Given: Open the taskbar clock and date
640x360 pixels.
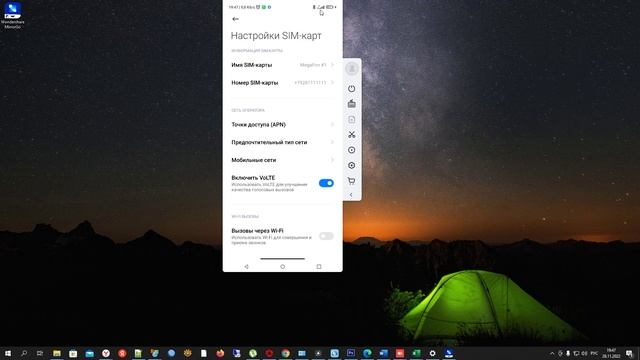Looking at the screenshot, I should click(611, 353).
